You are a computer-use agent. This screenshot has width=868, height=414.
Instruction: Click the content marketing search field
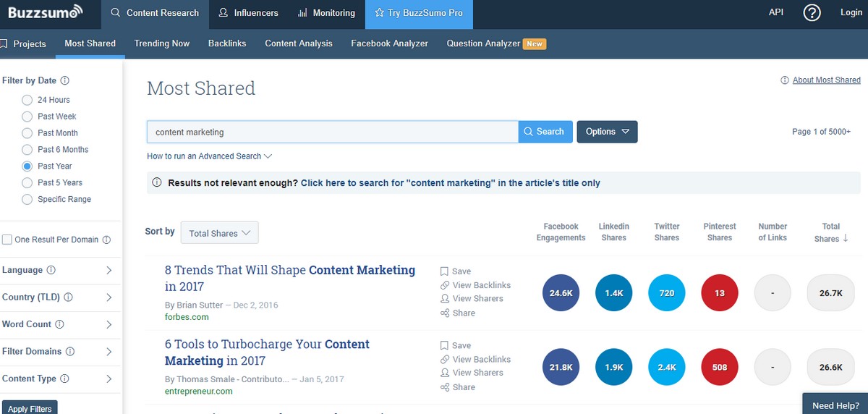333,132
